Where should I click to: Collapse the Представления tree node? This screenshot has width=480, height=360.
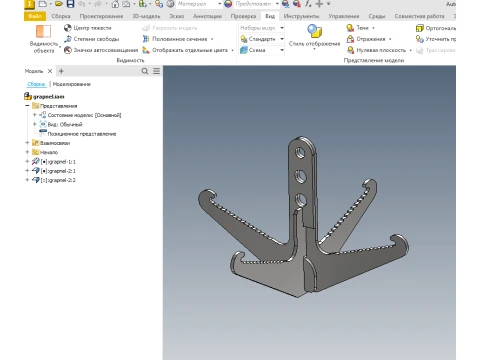coord(27,106)
